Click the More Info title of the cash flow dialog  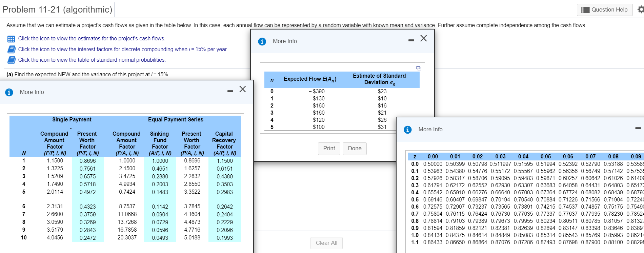pos(285,41)
